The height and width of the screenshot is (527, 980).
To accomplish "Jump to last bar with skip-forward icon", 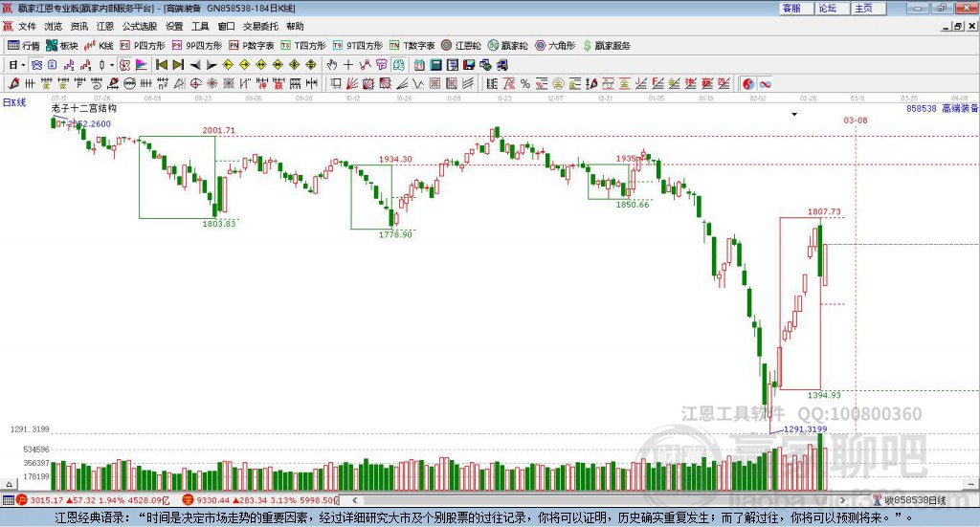I will coord(178,65).
